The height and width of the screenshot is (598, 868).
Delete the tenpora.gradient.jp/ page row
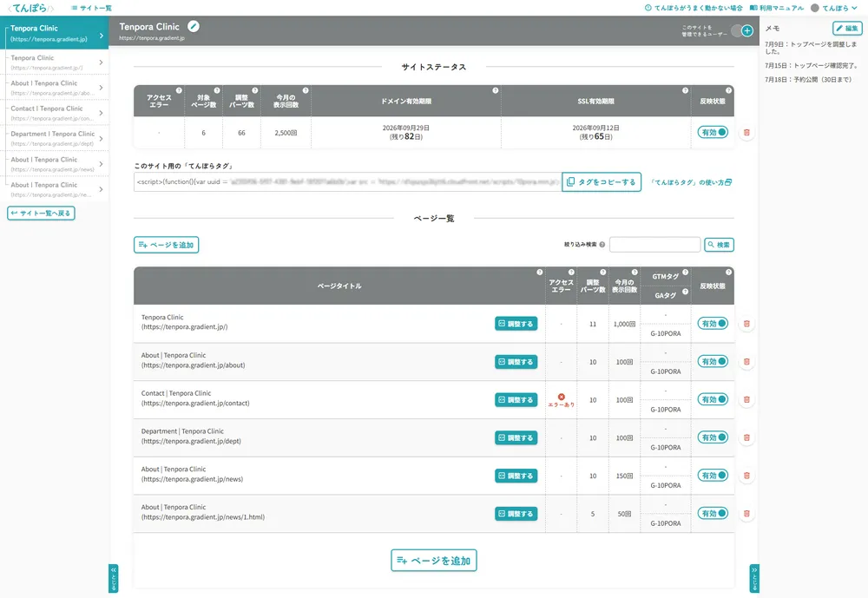746,324
